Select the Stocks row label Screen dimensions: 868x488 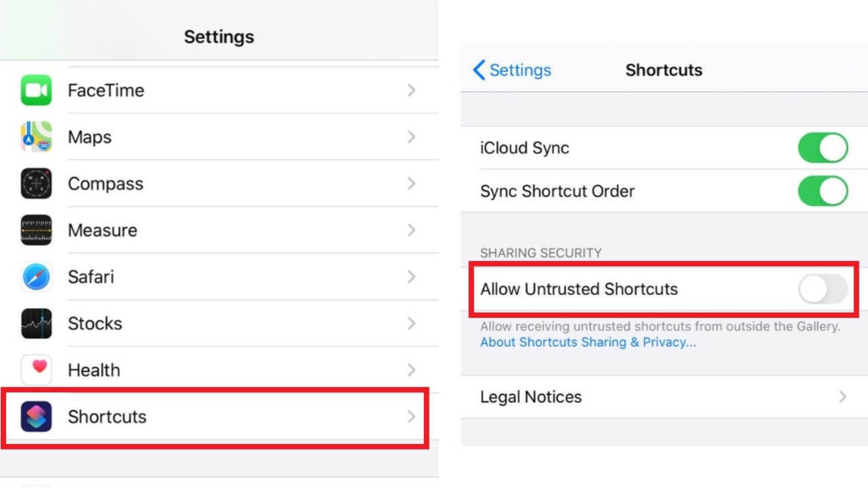[95, 324]
